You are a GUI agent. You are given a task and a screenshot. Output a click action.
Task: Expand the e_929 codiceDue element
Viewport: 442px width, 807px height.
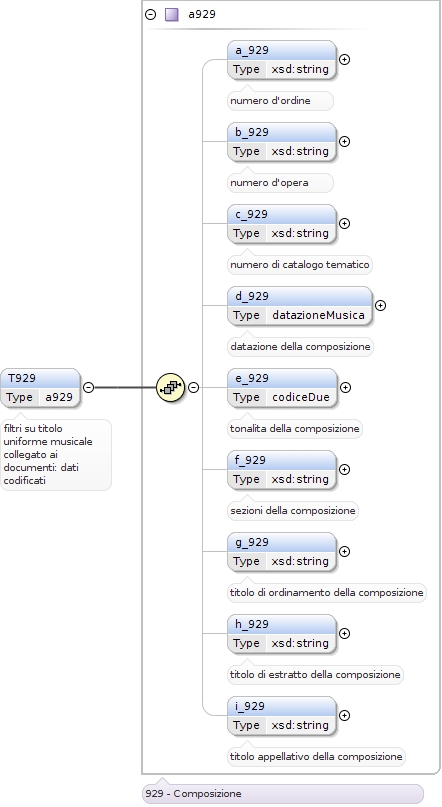click(x=346, y=387)
